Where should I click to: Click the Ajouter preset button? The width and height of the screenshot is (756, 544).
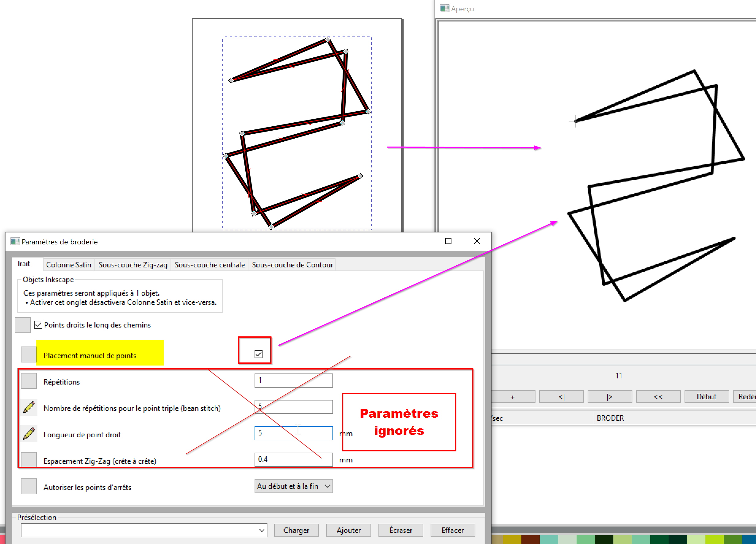point(349,530)
